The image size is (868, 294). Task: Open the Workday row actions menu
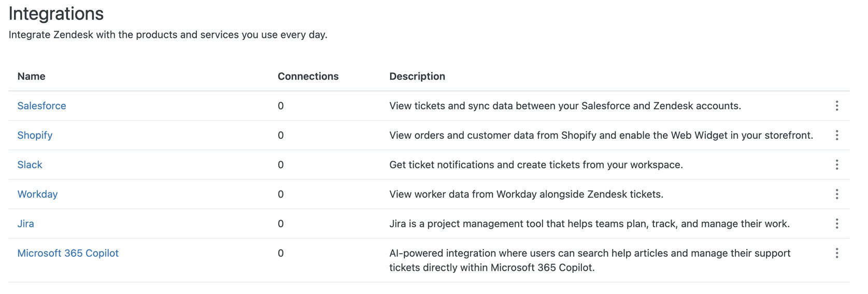click(836, 194)
